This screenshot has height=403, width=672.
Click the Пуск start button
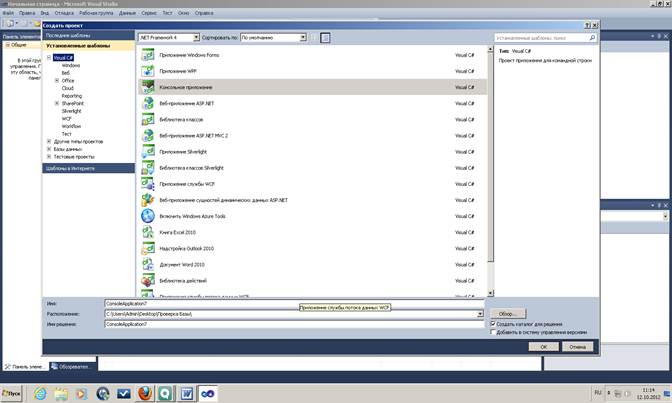(x=11, y=393)
